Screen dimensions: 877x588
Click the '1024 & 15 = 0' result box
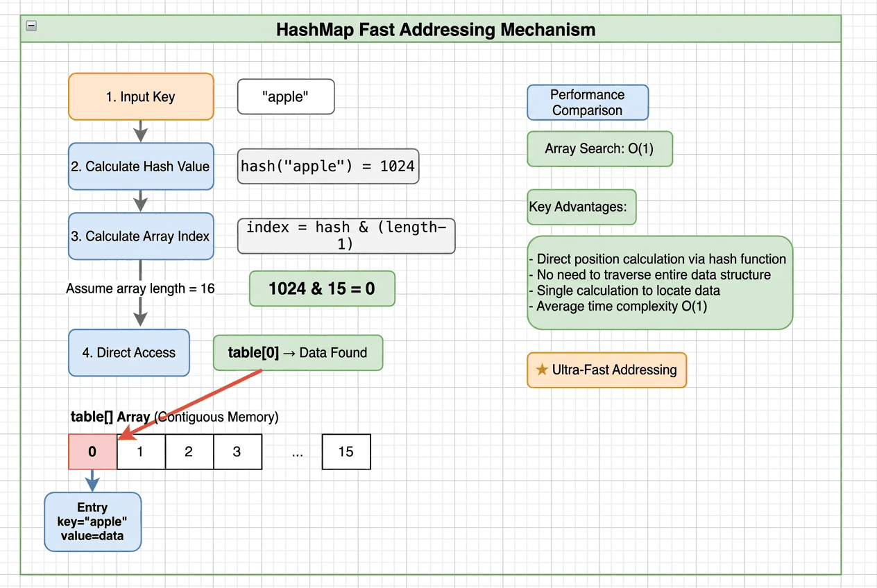322,288
